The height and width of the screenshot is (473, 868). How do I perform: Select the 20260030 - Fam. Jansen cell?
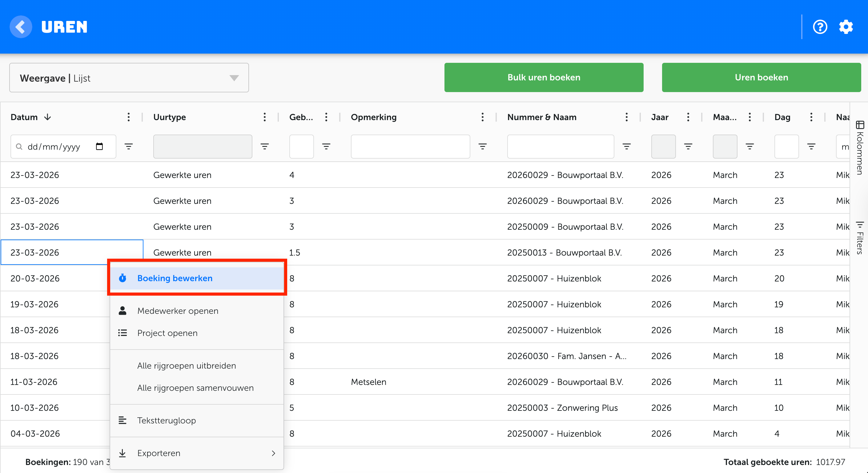pos(569,356)
